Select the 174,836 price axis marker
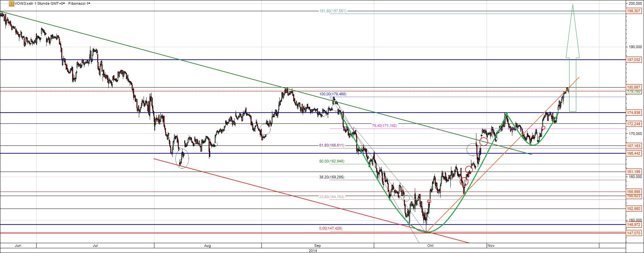Viewport: 644px width, 253px height. [x=634, y=113]
